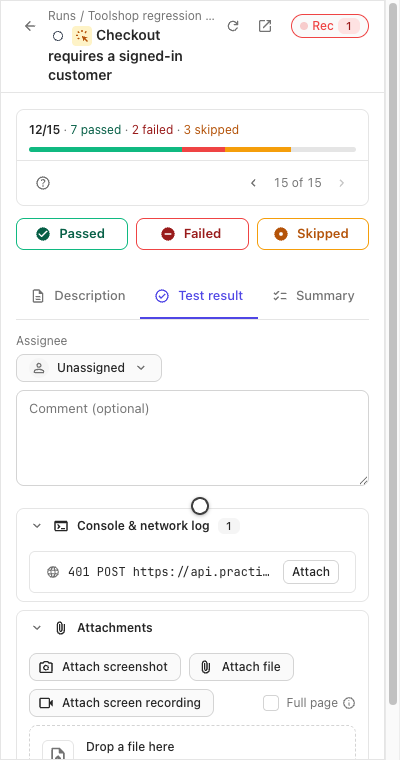The image size is (400, 760).
Task: Enable the Full page checkbox
Action: point(271,703)
